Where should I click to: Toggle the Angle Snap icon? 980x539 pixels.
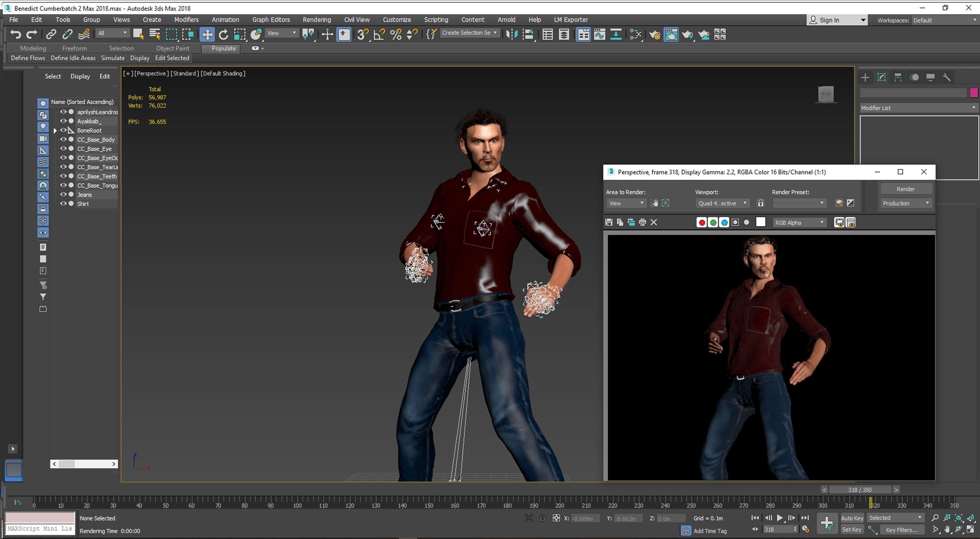(x=379, y=35)
